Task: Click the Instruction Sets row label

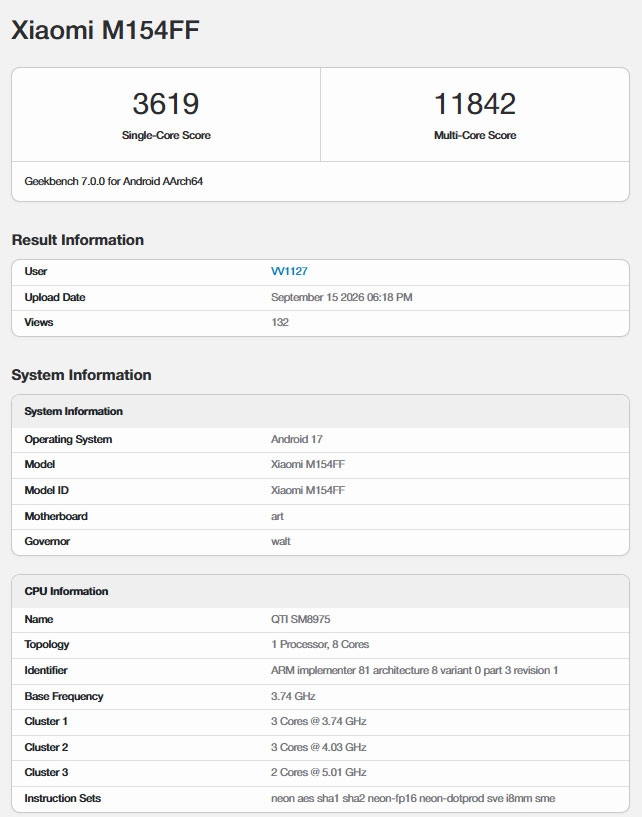Action: click(63, 799)
